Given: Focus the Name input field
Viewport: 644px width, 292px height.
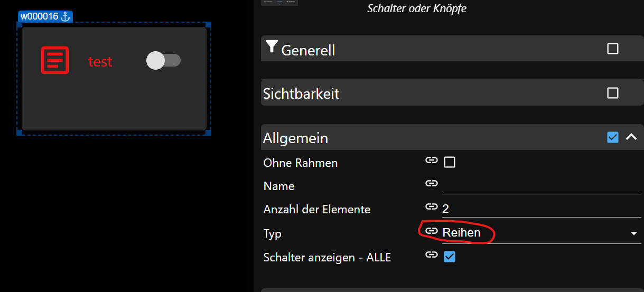Looking at the screenshot, I should [542, 185].
